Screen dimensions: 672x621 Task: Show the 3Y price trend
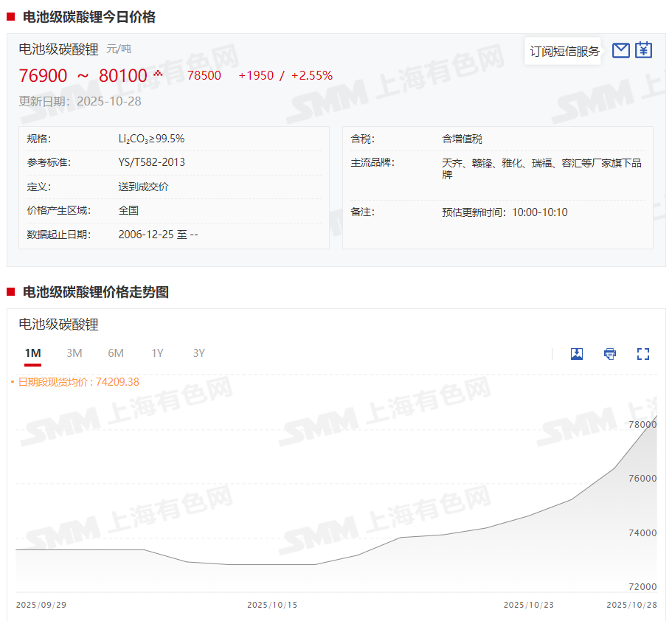point(198,353)
